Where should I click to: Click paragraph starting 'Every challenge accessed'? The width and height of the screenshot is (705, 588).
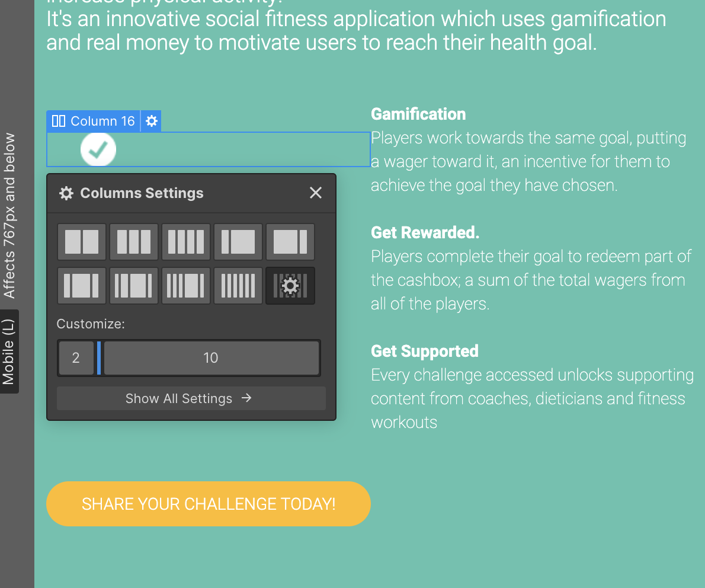click(533, 398)
